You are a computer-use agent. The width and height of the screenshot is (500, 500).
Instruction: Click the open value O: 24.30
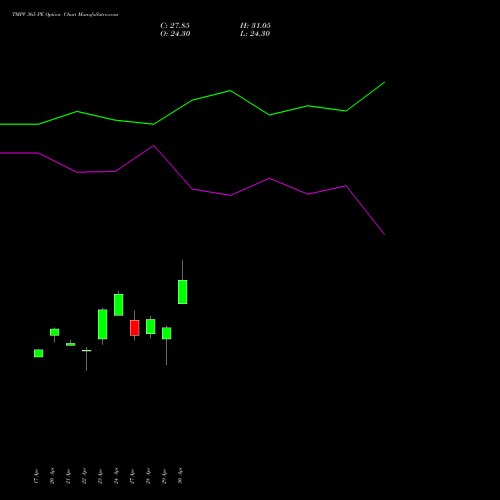coord(175,34)
